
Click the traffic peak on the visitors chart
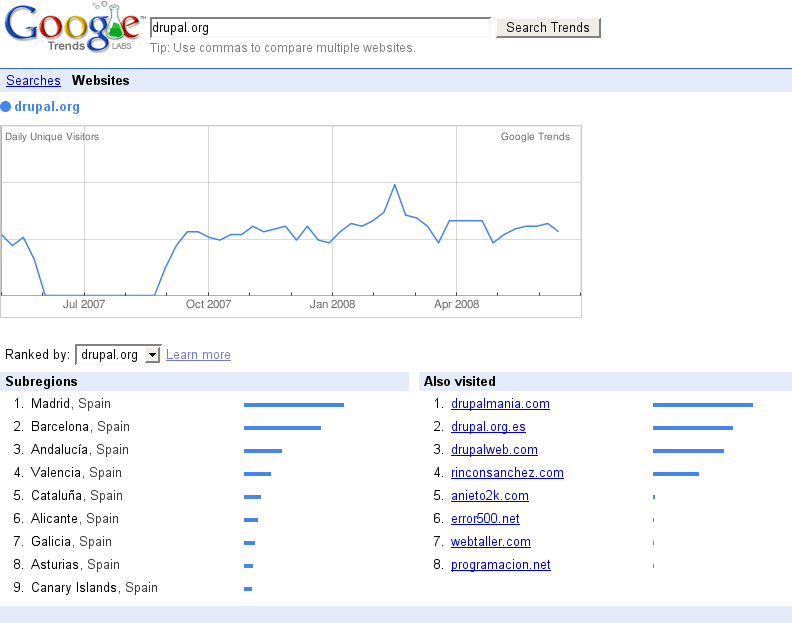point(394,185)
